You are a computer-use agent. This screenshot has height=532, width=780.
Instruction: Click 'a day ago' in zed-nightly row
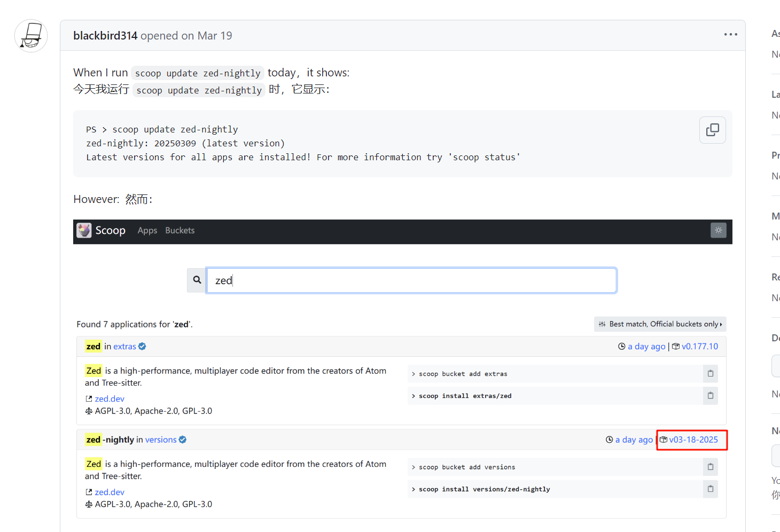634,440
